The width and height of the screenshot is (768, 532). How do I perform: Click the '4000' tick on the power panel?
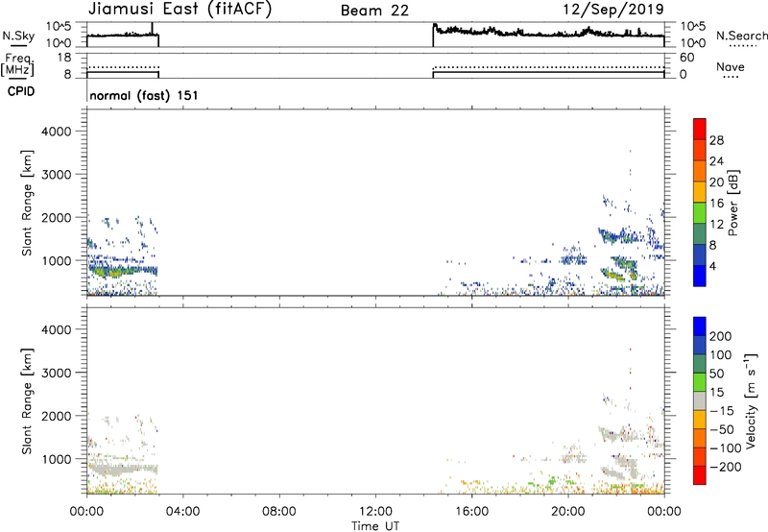[57, 132]
